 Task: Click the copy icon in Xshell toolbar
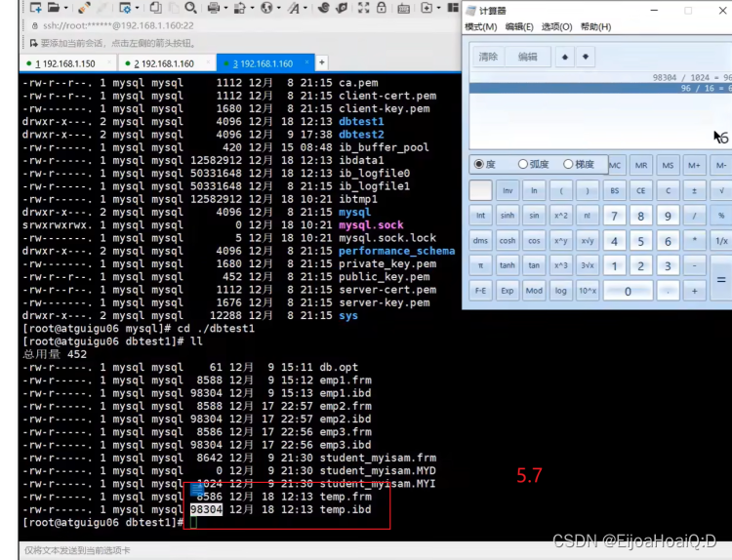(x=155, y=8)
